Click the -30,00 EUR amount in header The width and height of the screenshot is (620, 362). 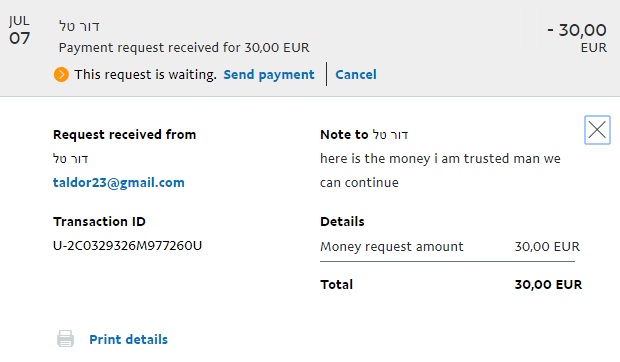577,38
